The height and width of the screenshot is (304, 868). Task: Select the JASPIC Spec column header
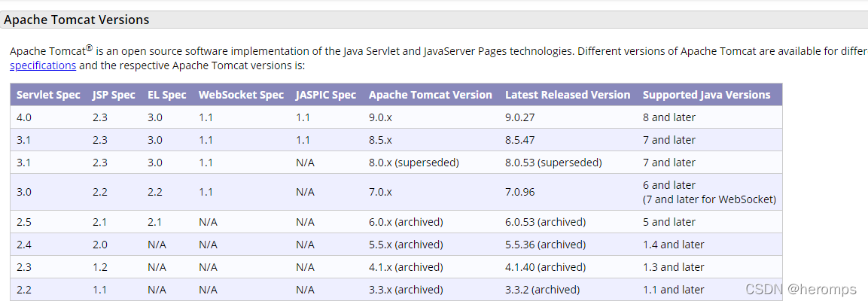[326, 95]
